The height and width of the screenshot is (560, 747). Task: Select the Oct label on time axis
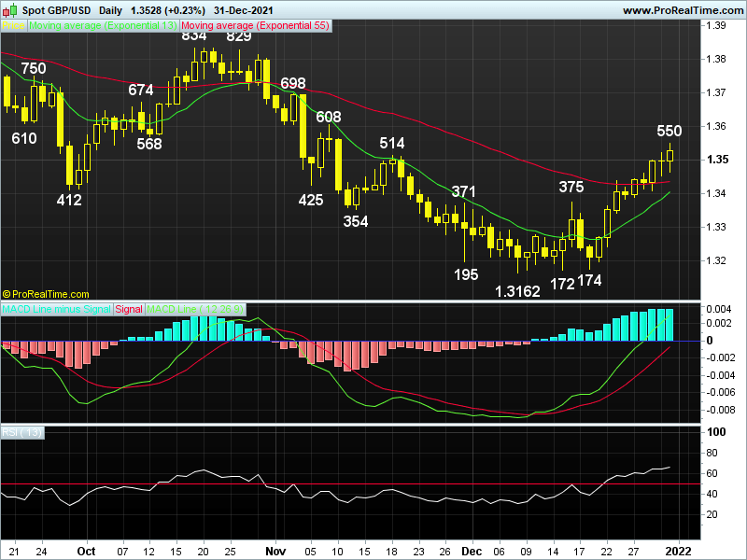[86, 552]
